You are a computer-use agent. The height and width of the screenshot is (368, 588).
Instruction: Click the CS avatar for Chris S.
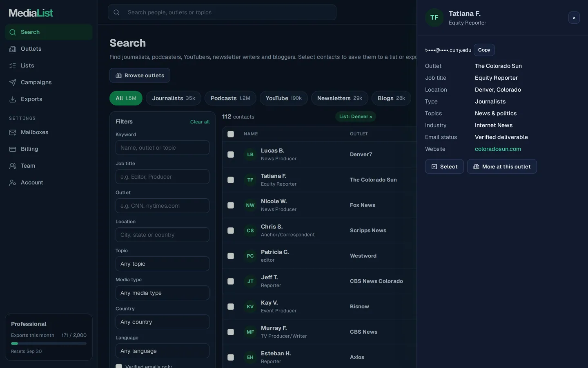click(250, 231)
